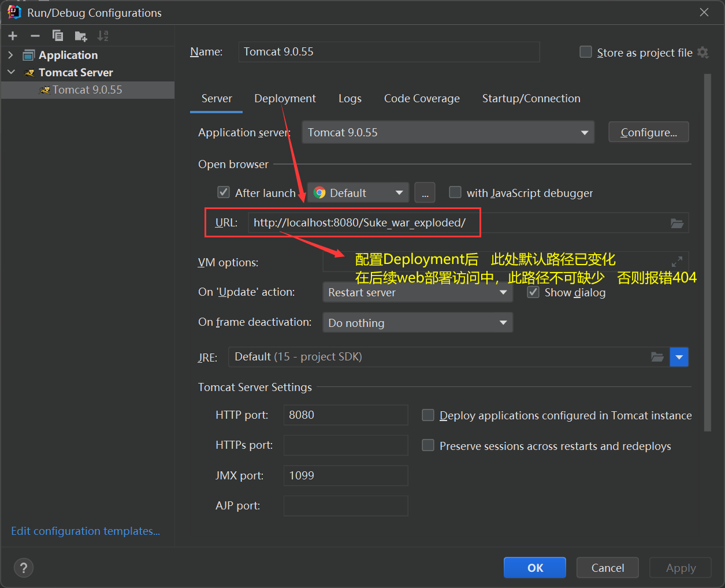
Task: Sort configurations alphabetically
Action: (103, 35)
